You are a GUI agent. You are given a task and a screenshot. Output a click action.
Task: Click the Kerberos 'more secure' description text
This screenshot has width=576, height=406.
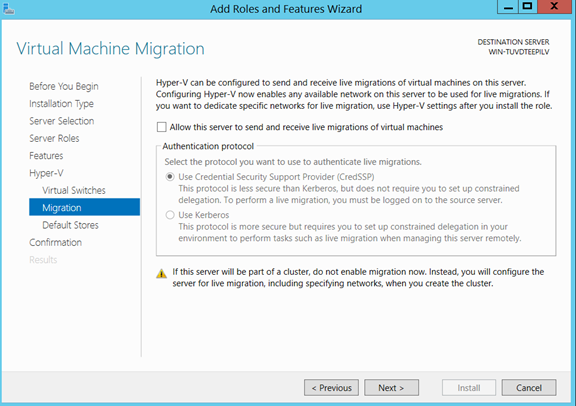tap(350, 233)
